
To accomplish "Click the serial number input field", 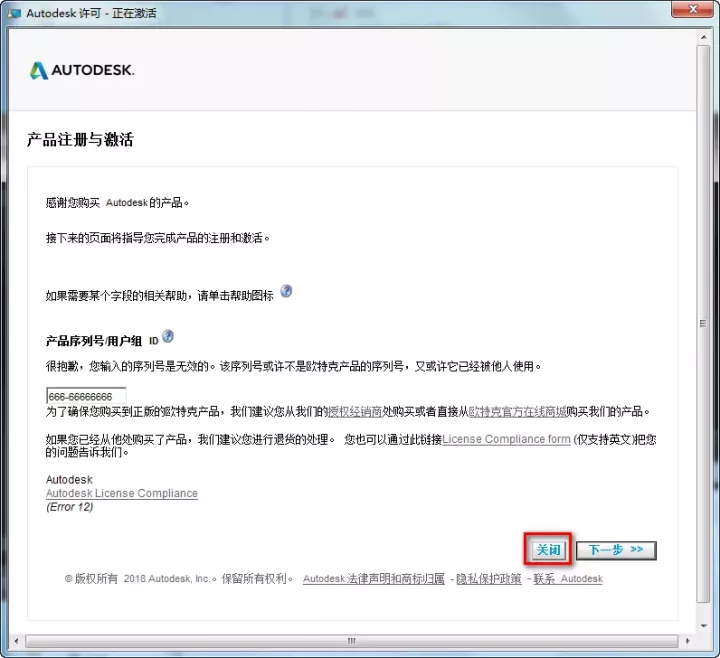I will [86, 396].
